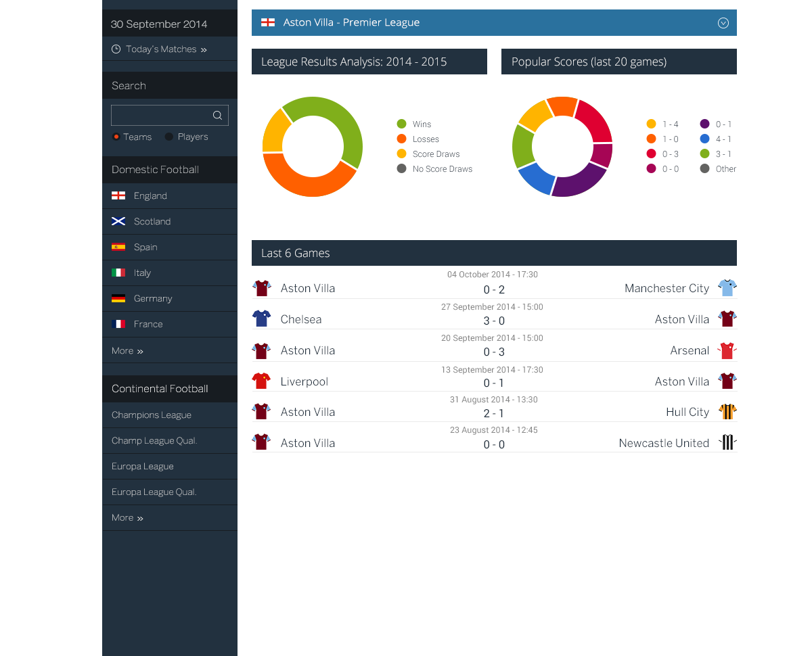812x656 pixels.
Task: Click the 0 - 2 score
Action: [494, 290]
